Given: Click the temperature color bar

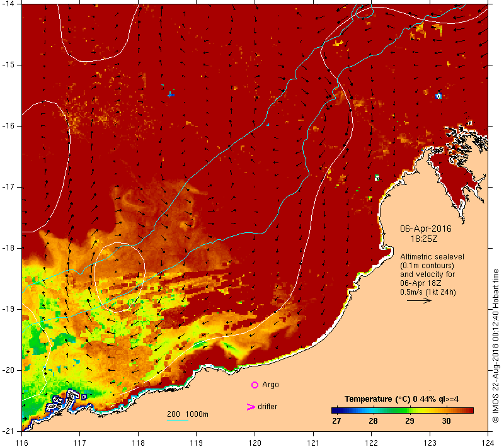Looking at the screenshot, I should 403,410.
